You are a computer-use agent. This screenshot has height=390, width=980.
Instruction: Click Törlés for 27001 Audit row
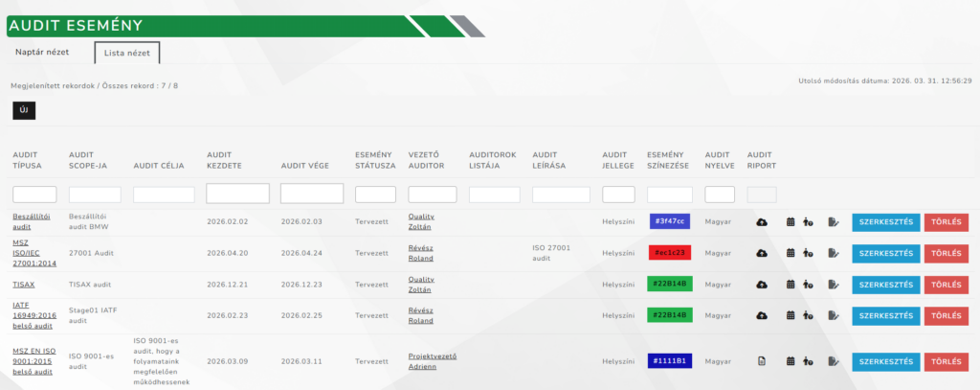pyautogui.click(x=947, y=254)
